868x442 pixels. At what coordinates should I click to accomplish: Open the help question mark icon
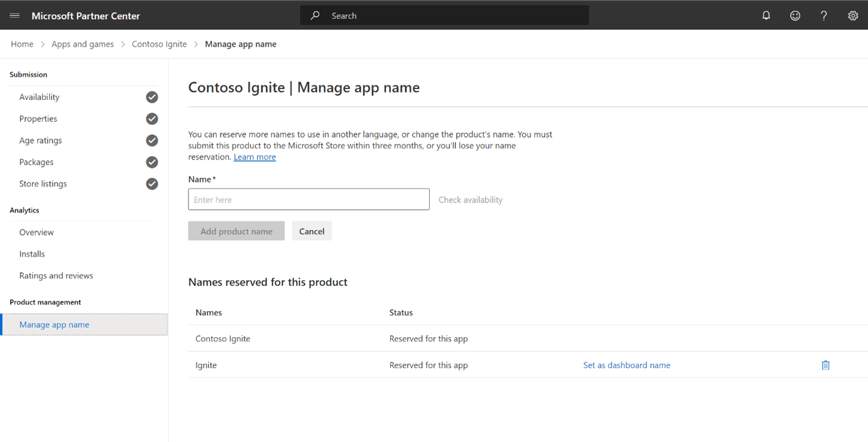824,16
